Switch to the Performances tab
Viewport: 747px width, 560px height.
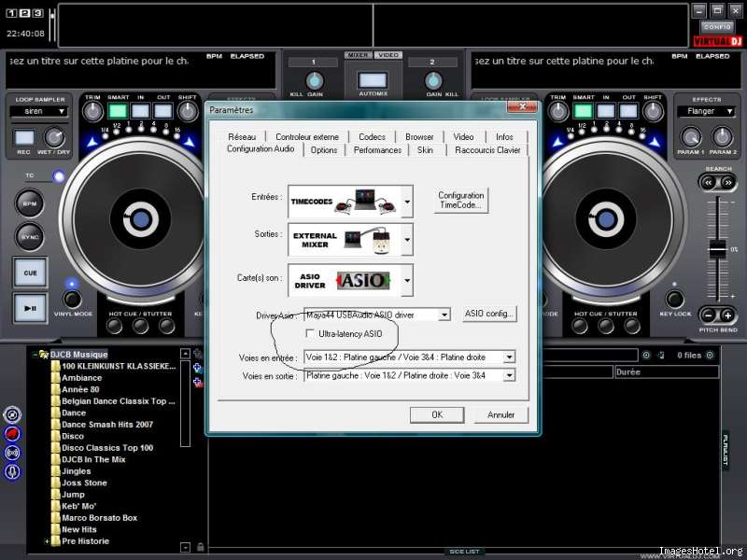tap(377, 150)
